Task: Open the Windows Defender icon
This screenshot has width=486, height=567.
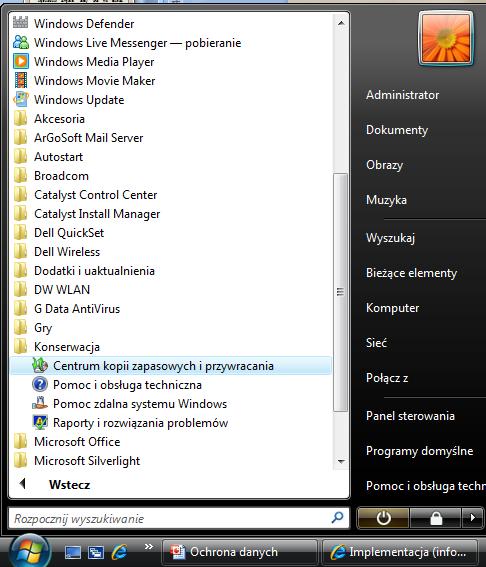Action: point(20,22)
